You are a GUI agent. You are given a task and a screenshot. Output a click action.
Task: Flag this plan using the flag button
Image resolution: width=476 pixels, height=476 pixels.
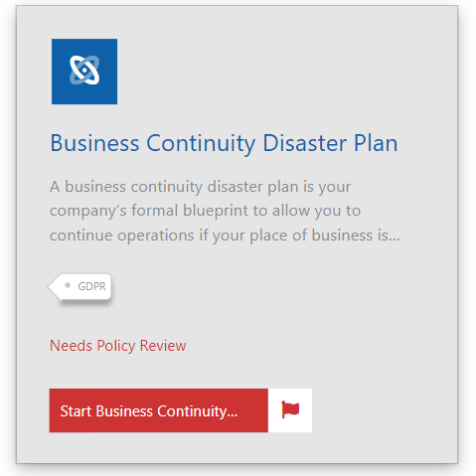(x=290, y=410)
